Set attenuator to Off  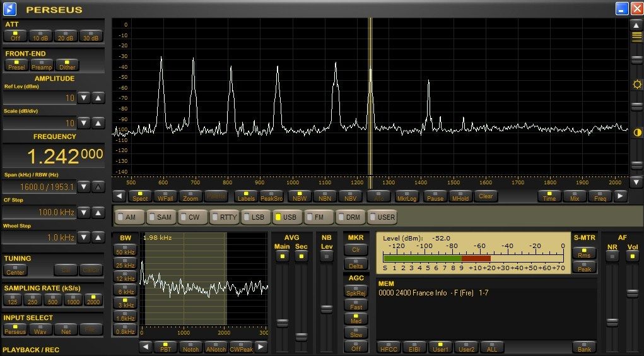(15, 36)
